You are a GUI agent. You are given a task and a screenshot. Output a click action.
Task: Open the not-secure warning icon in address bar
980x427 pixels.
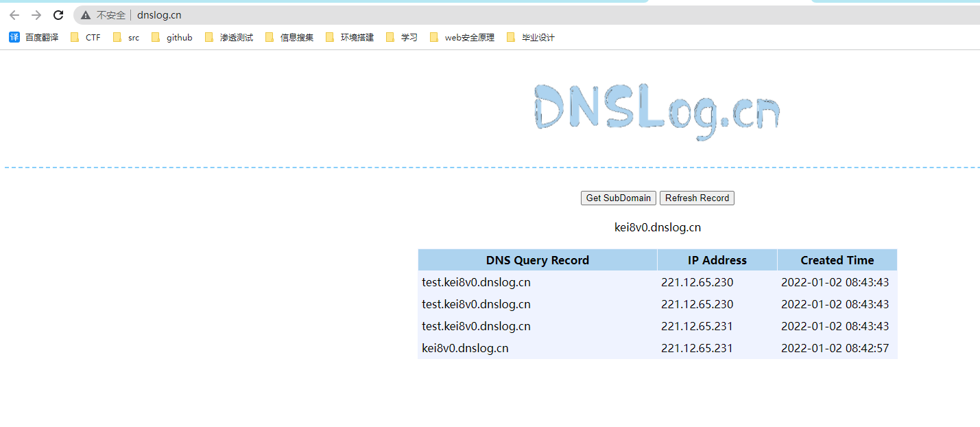[x=86, y=15]
